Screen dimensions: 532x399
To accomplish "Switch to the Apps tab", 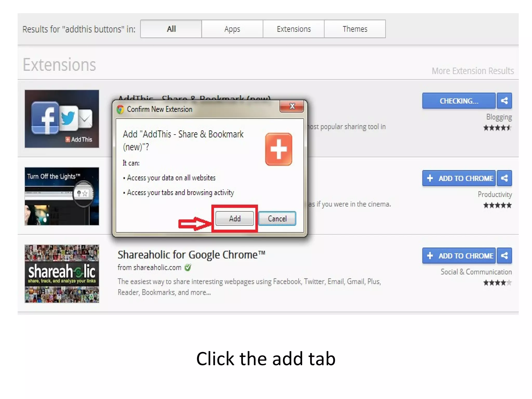I will (232, 29).
